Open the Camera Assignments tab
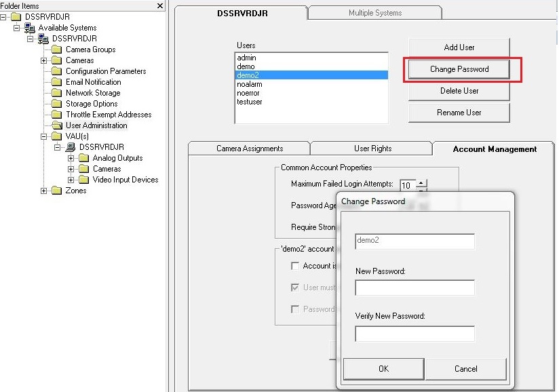Screen dimensions: 559x392 (x=250, y=149)
